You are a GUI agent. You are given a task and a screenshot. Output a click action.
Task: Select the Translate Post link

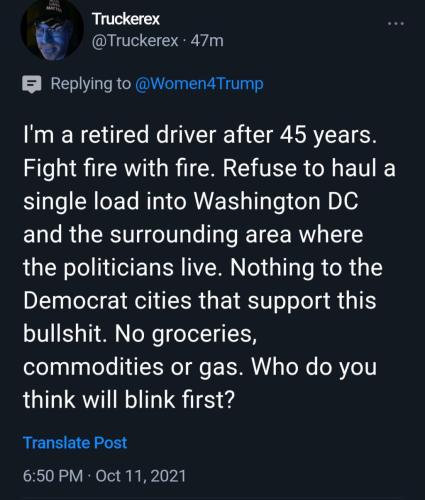tap(75, 443)
